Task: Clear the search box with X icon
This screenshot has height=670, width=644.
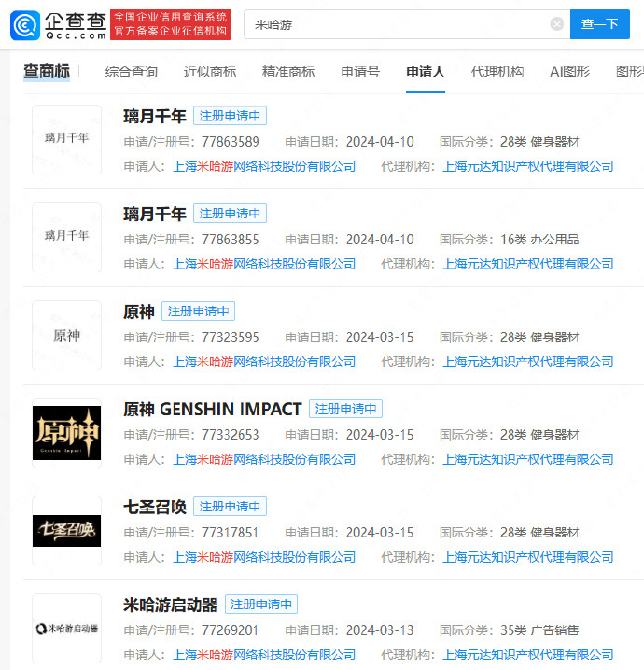Action: point(556,24)
